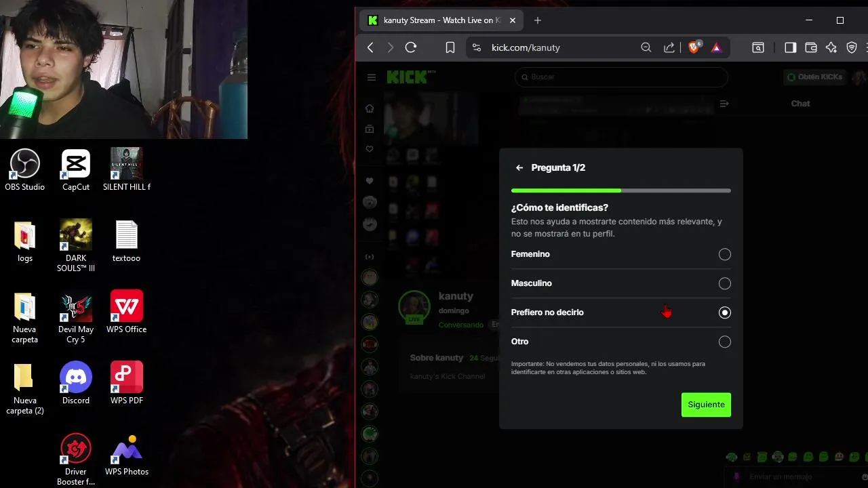Viewport: 868px width, 488px height.
Task: Close the kanuty Stream tab
Action: tap(513, 20)
